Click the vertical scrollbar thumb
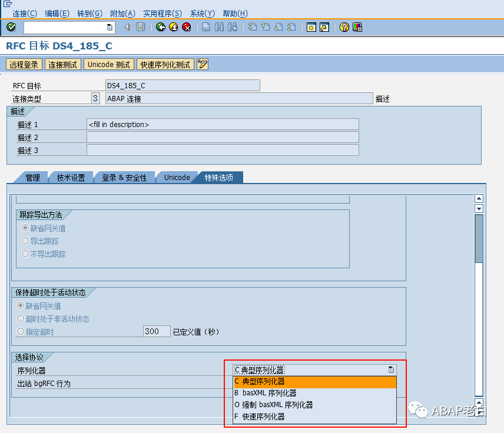 pyautogui.click(x=479, y=239)
